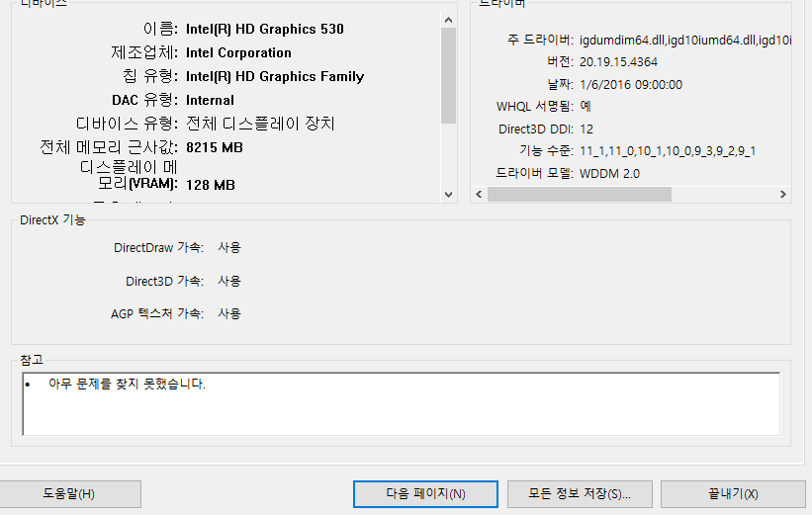Screen dimensions: 812x515
Task: Select the text 아무 문제를 찾지 못했습니다.
Action: click(x=127, y=385)
